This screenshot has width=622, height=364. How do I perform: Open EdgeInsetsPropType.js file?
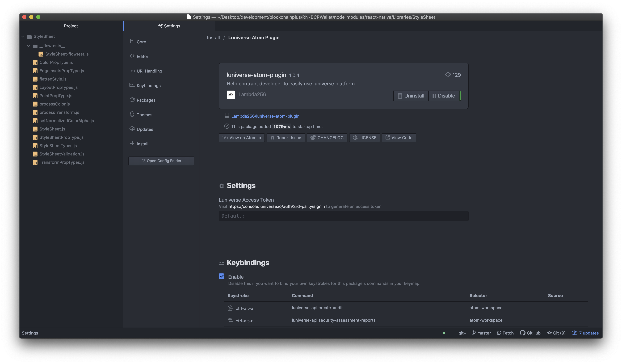[x=62, y=71]
